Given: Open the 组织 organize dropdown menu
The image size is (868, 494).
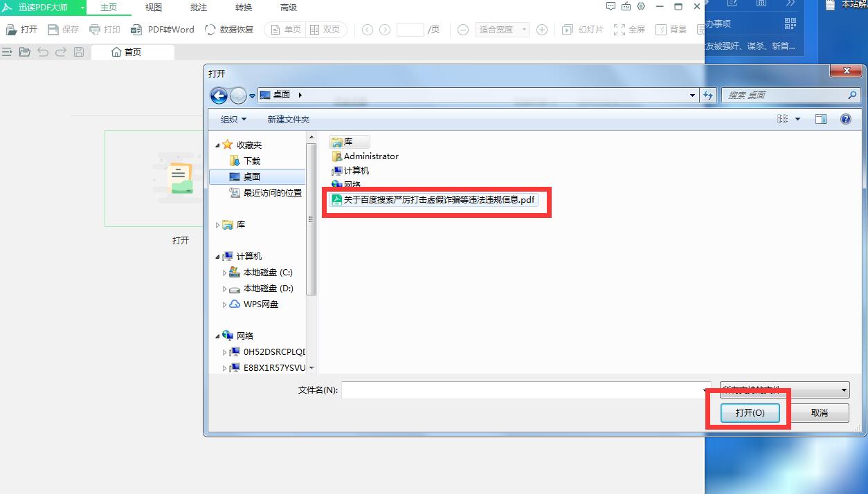Looking at the screenshot, I should point(233,120).
